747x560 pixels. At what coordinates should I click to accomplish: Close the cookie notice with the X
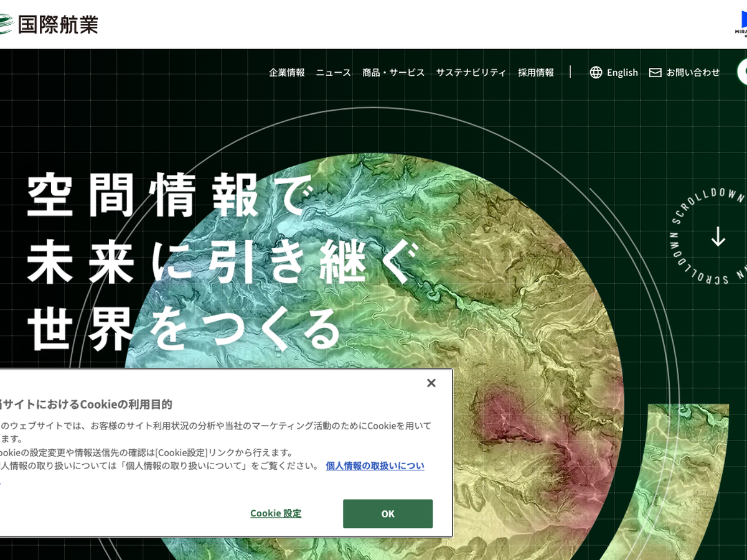point(431,383)
